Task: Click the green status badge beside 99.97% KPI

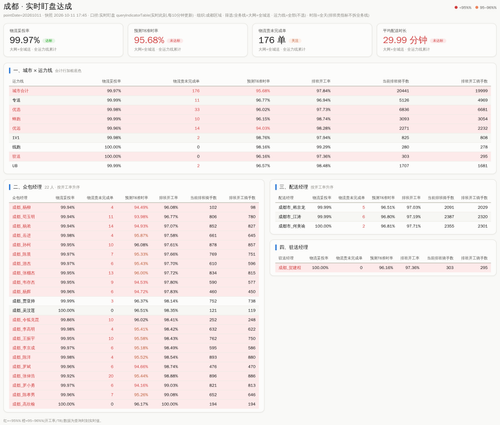Action: pyautogui.click(x=49, y=41)
